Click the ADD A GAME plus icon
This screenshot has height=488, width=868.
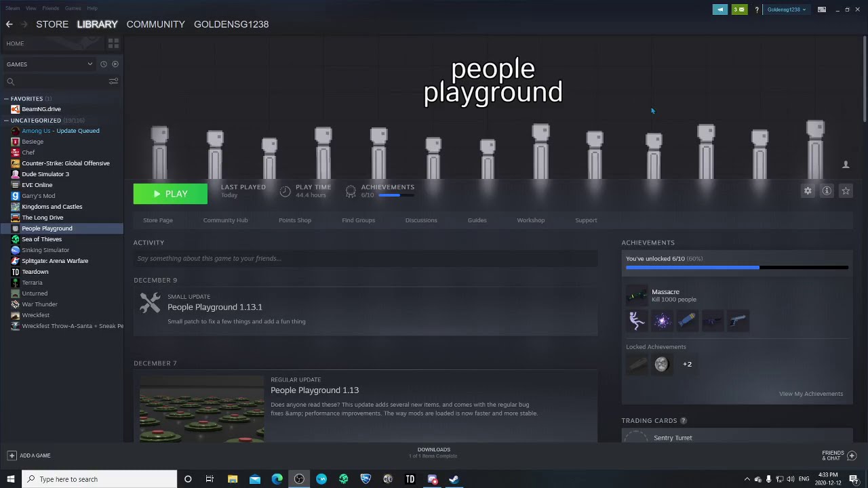(x=12, y=455)
